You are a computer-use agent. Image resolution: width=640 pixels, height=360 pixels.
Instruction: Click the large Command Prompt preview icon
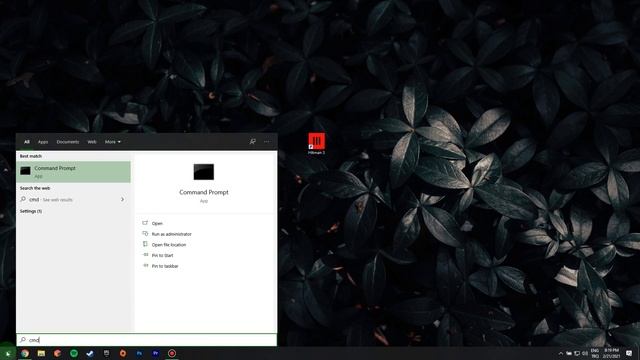(x=204, y=172)
